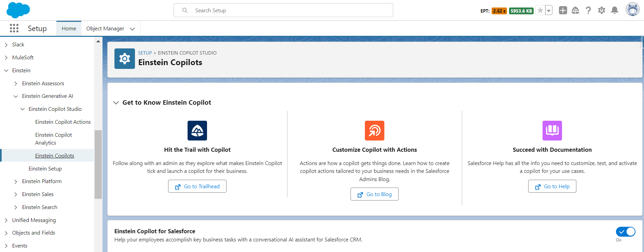The image size is (644, 252).
Task: Open the Object Manager dropdown chevron
Action: (x=133, y=29)
